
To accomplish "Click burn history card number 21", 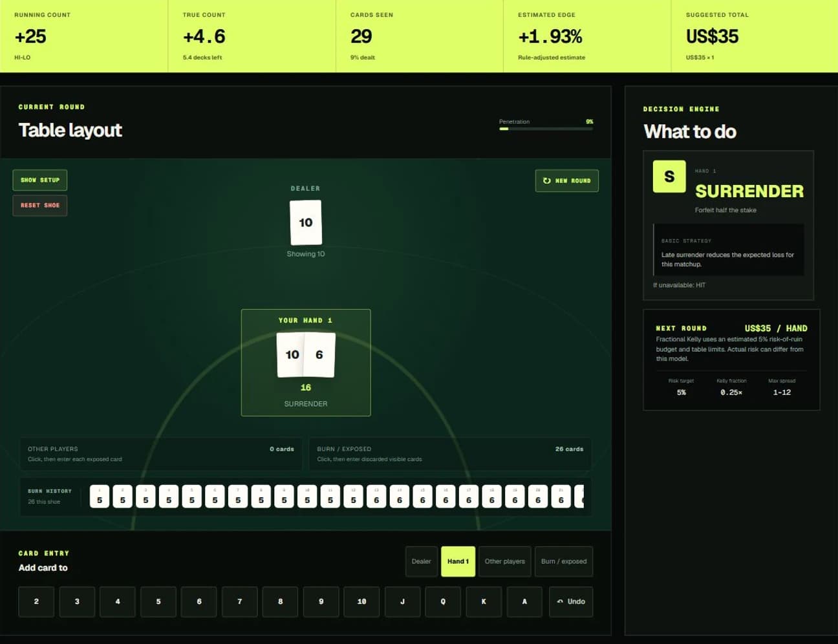I will point(561,497).
